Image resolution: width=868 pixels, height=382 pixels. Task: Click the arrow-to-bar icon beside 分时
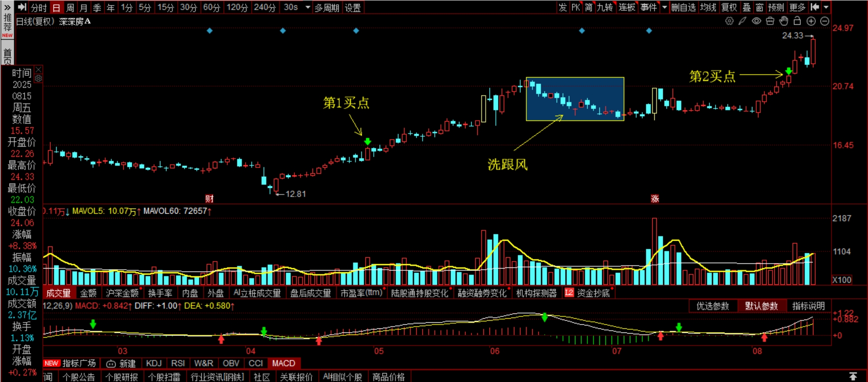coord(22,7)
